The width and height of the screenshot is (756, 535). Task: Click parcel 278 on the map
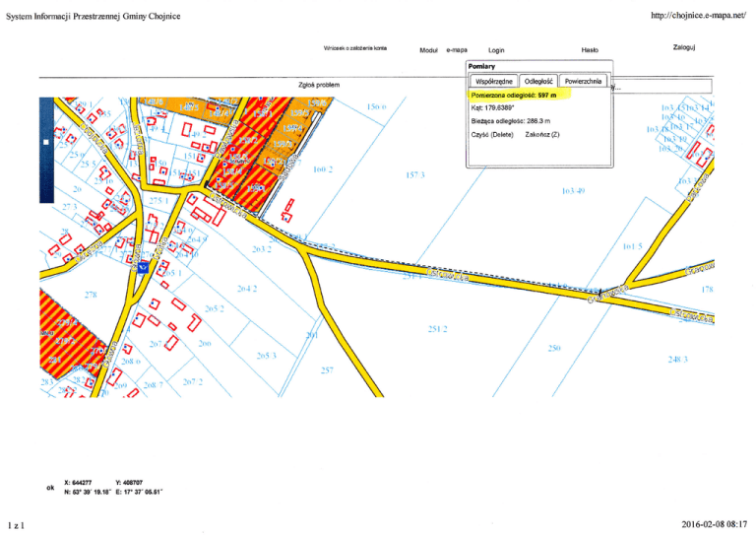pyautogui.click(x=91, y=295)
